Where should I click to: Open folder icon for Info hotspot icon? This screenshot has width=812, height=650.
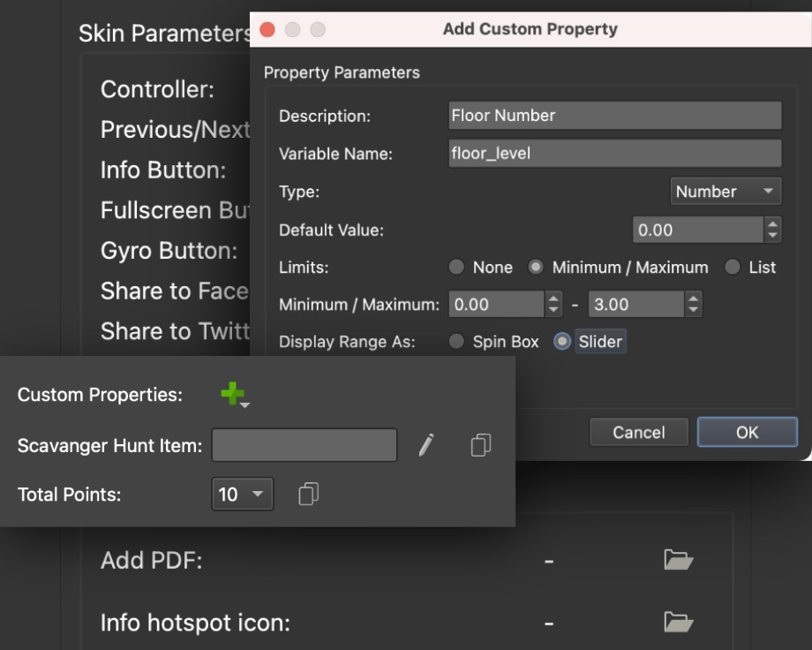click(x=678, y=623)
